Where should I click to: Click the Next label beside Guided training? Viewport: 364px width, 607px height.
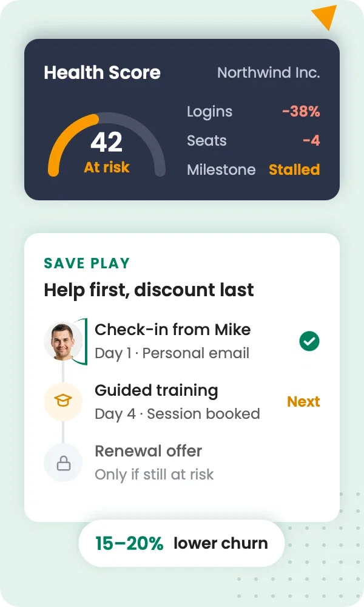click(303, 401)
